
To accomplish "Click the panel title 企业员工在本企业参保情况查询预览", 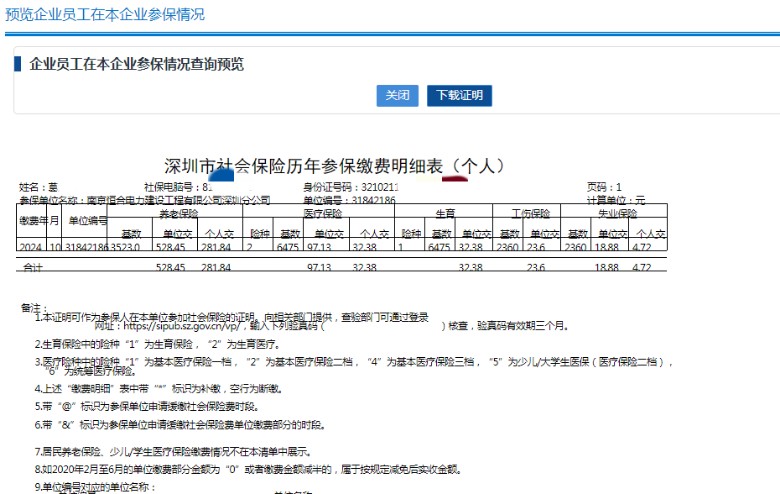I will pos(137,64).
